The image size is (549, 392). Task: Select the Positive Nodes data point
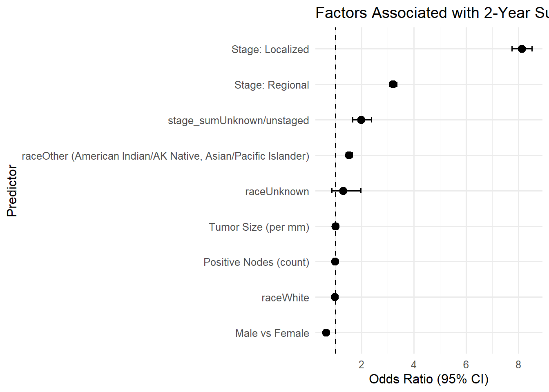335,262
